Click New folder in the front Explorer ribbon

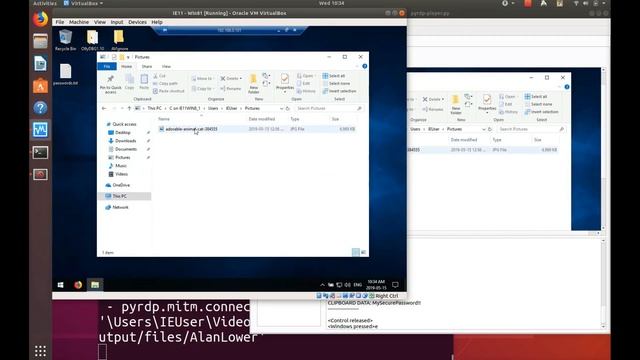tap(253, 84)
